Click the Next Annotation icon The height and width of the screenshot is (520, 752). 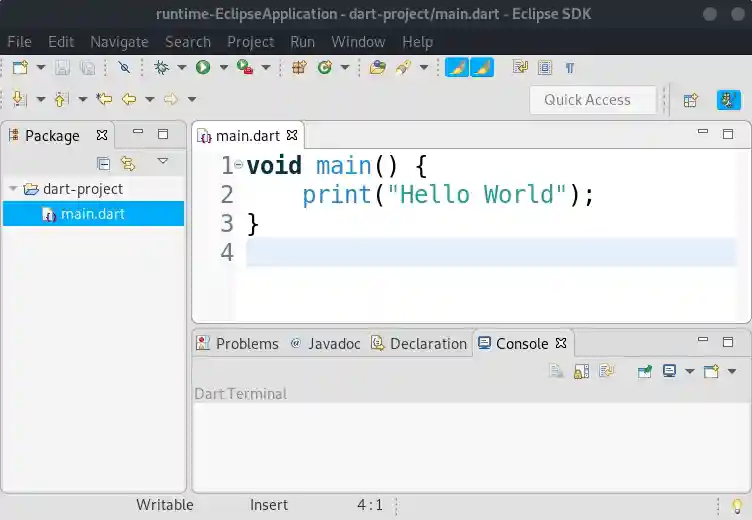point(19,99)
